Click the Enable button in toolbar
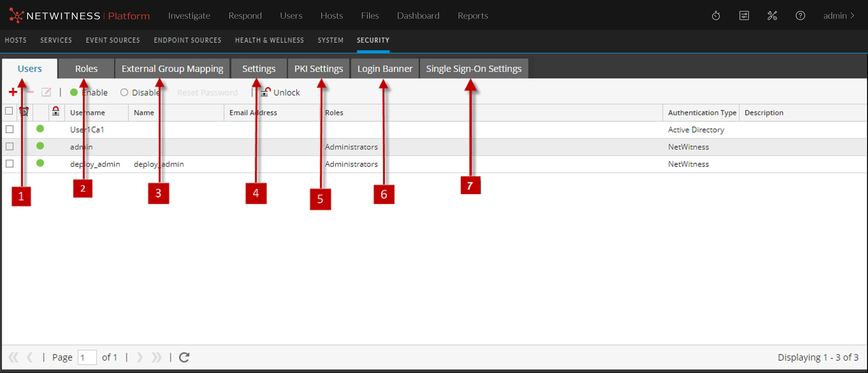The height and width of the screenshot is (373, 868). click(89, 92)
